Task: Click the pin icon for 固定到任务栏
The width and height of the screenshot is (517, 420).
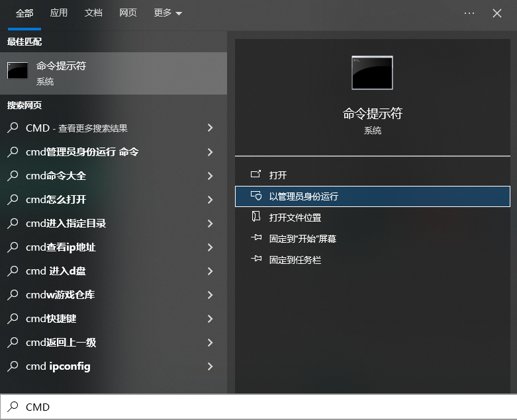Action: [256, 260]
